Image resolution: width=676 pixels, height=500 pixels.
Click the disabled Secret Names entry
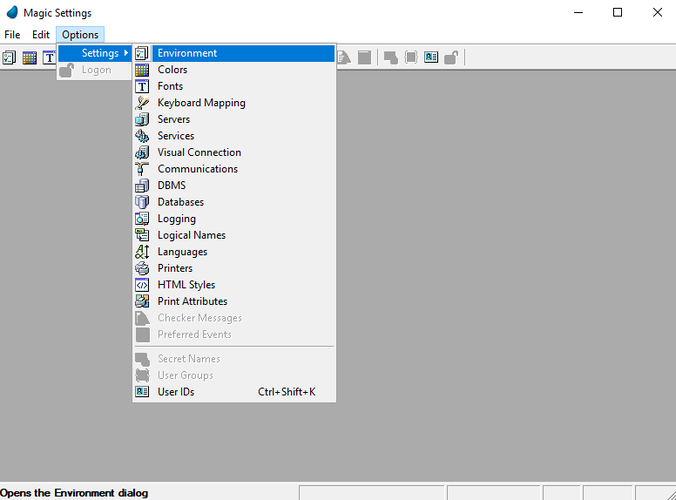pyautogui.click(x=234, y=359)
